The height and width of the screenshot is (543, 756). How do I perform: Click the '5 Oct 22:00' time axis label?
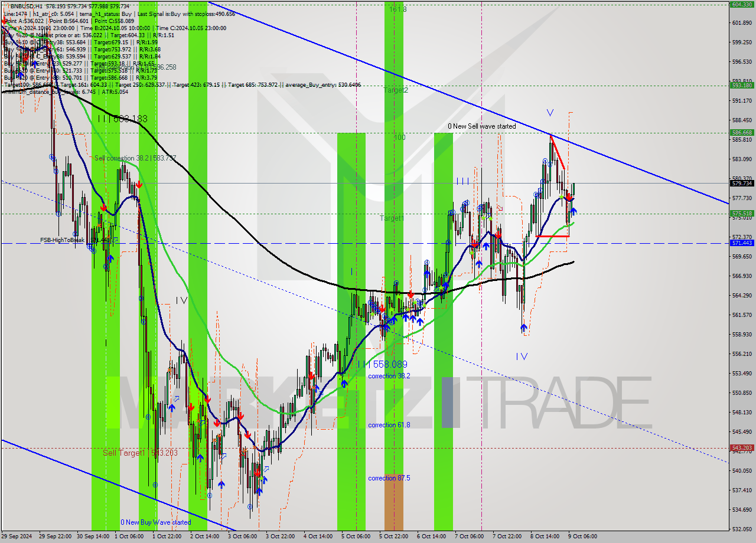[393, 537]
